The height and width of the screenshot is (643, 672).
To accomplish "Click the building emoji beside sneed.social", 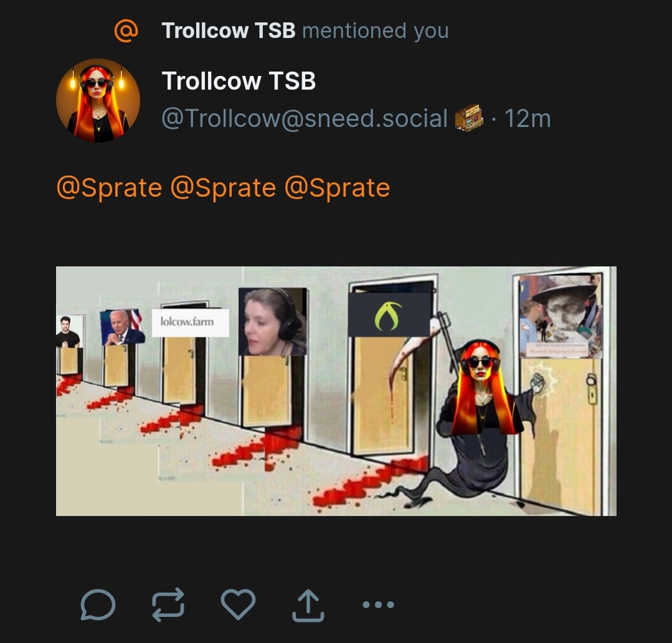I will 469,118.
